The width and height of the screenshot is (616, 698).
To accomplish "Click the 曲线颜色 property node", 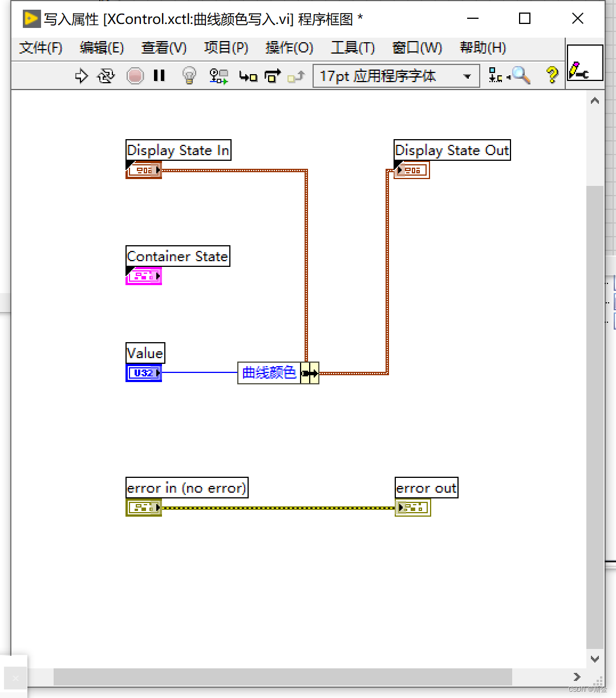I will [x=268, y=373].
